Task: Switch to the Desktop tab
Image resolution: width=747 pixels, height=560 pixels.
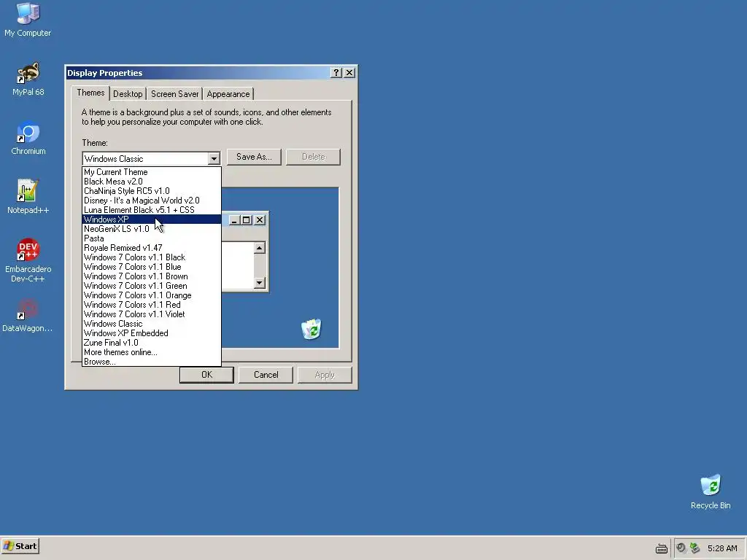Action: (128, 94)
